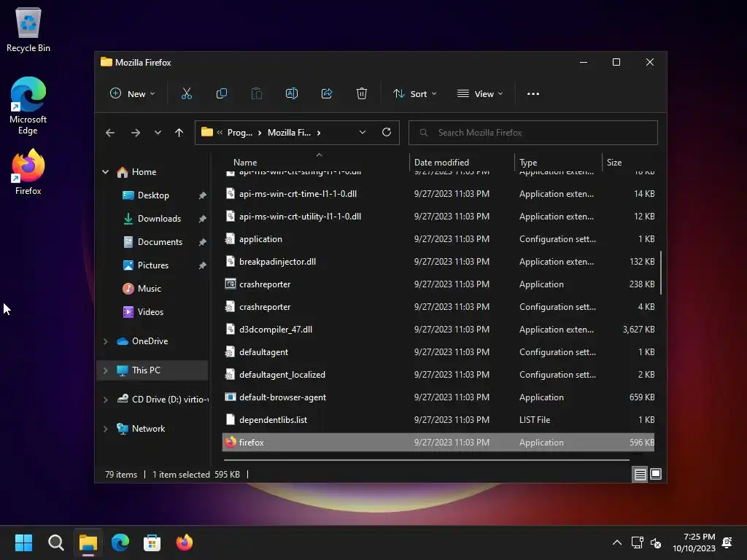Select Videos in navigation pane
The width and height of the screenshot is (747, 560).
click(150, 312)
